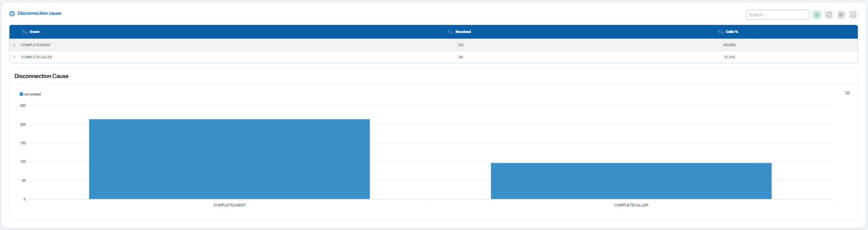Image resolution: width=868 pixels, height=230 pixels.
Task: Select the COMPLETECALLER bar in the chart
Action: [x=631, y=181]
